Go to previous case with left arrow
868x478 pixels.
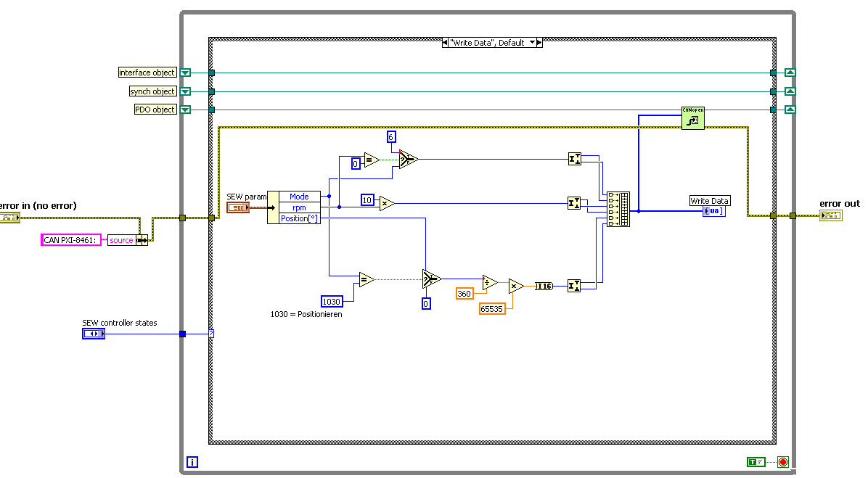click(445, 43)
